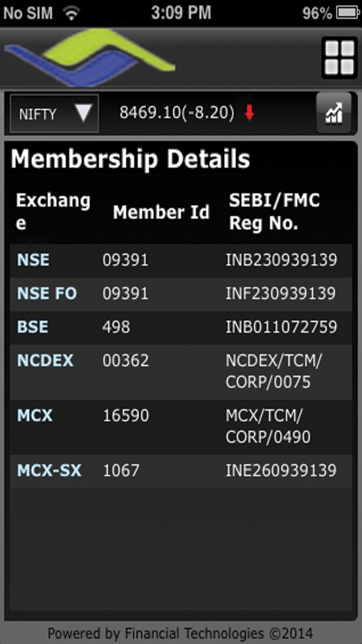Tap the battery status icon
The width and height of the screenshot is (362, 644).
tap(348, 13)
